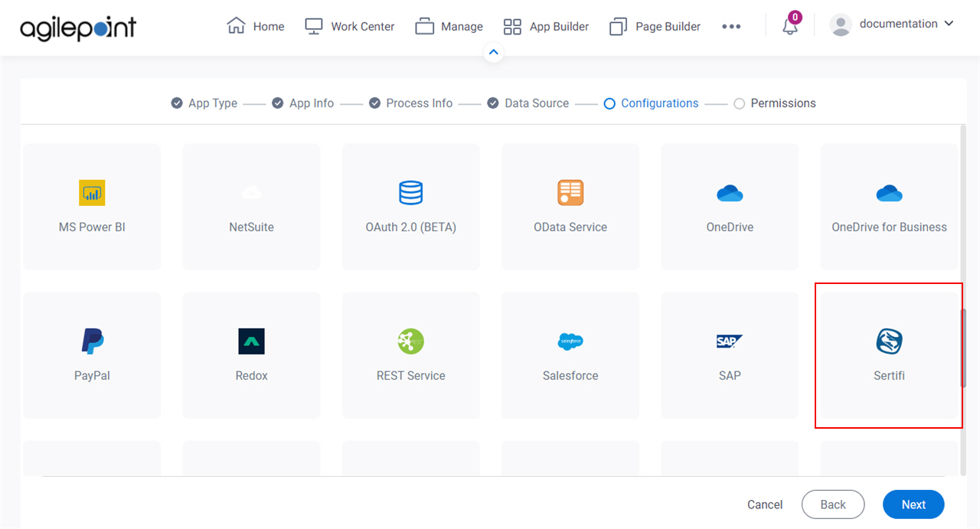Choose the SAP logo icon
Viewport: 980px width, 529px height.
coord(730,341)
